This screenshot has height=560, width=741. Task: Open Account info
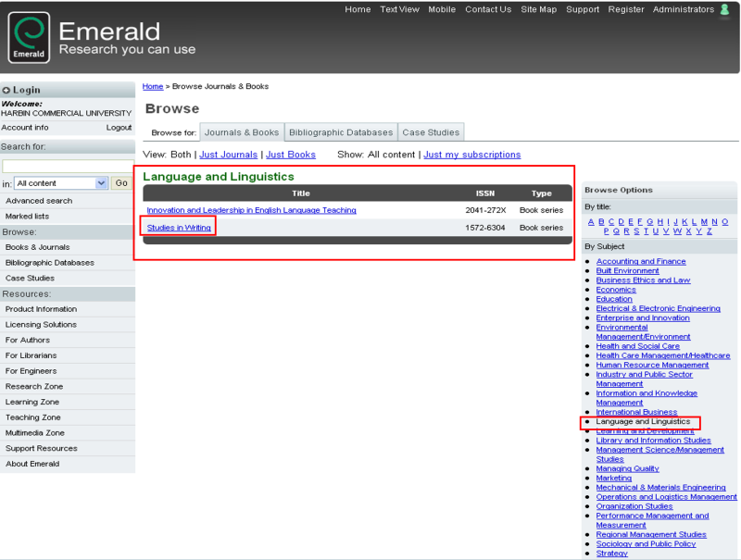tap(25, 128)
